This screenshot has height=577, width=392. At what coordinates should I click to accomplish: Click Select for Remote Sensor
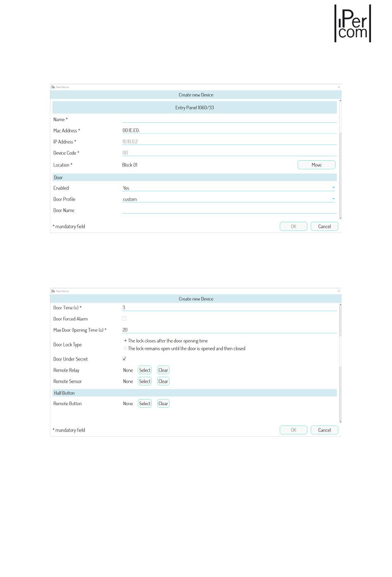click(x=145, y=381)
